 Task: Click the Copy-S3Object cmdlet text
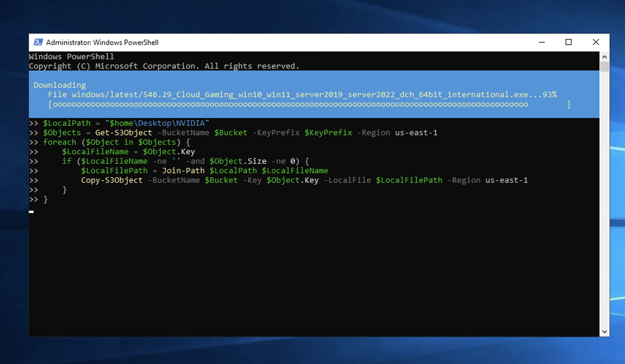(112, 180)
